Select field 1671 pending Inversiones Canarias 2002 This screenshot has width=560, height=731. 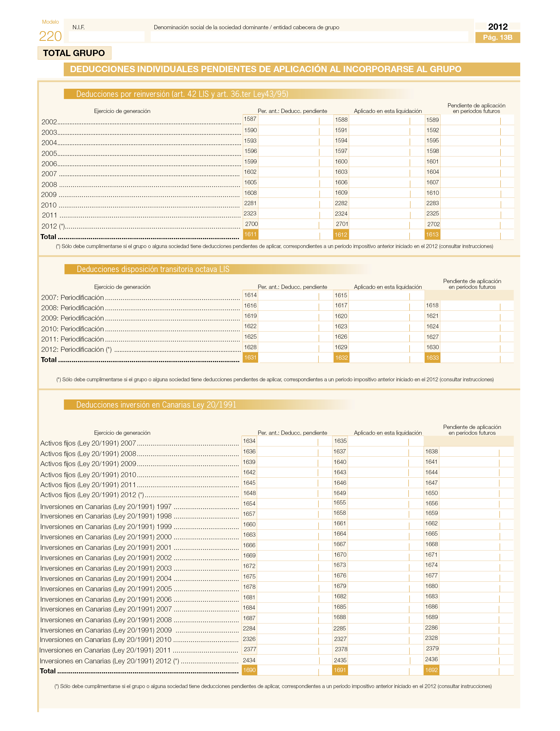tap(477, 555)
